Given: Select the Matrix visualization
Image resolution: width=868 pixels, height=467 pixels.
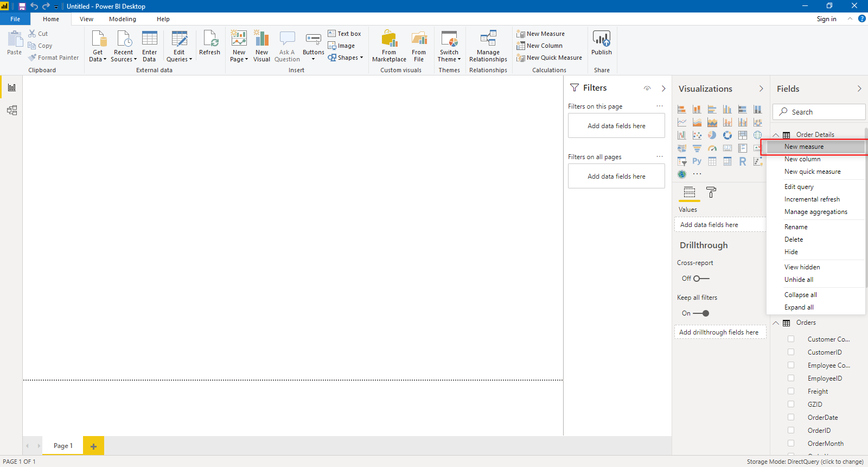Looking at the screenshot, I should pyautogui.click(x=727, y=161).
